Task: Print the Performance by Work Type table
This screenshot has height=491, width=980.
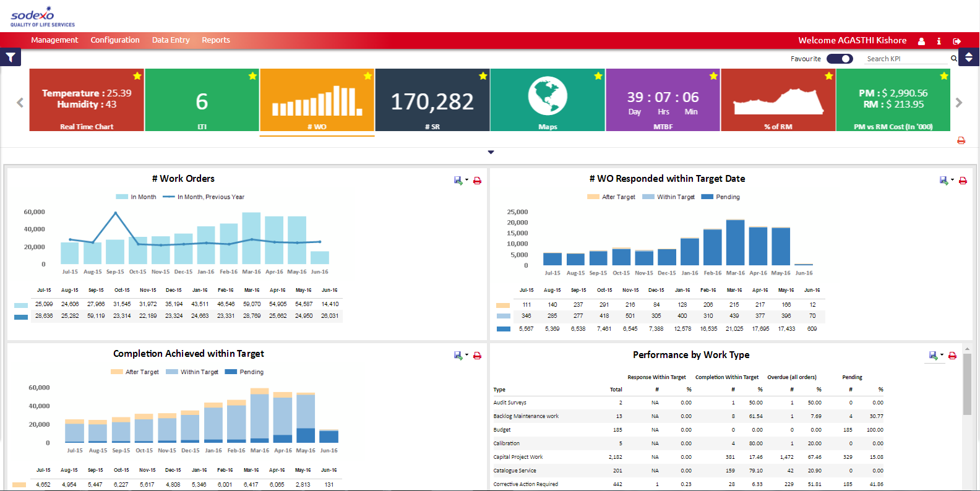Action: pos(952,356)
